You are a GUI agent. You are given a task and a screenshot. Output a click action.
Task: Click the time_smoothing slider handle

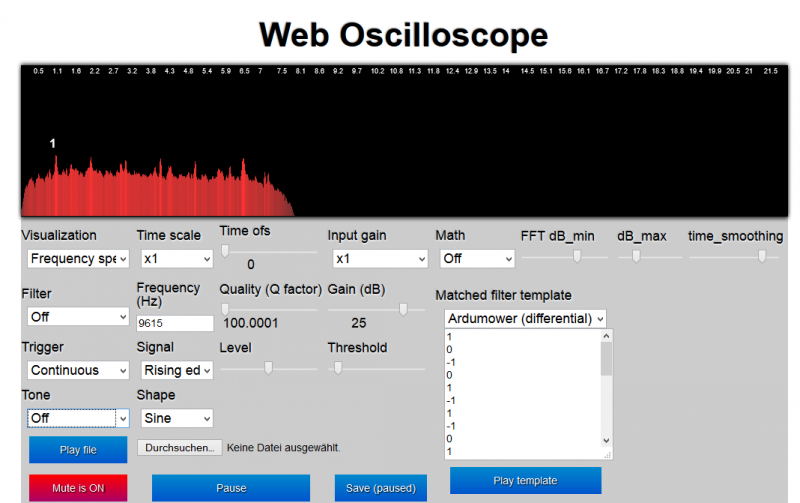(762, 256)
